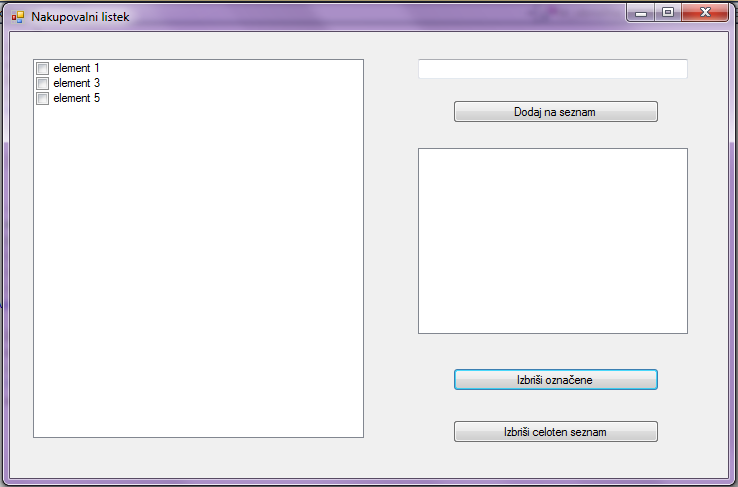Check the element 1 checkbox
The width and height of the screenshot is (738, 487).
coord(42,68)
